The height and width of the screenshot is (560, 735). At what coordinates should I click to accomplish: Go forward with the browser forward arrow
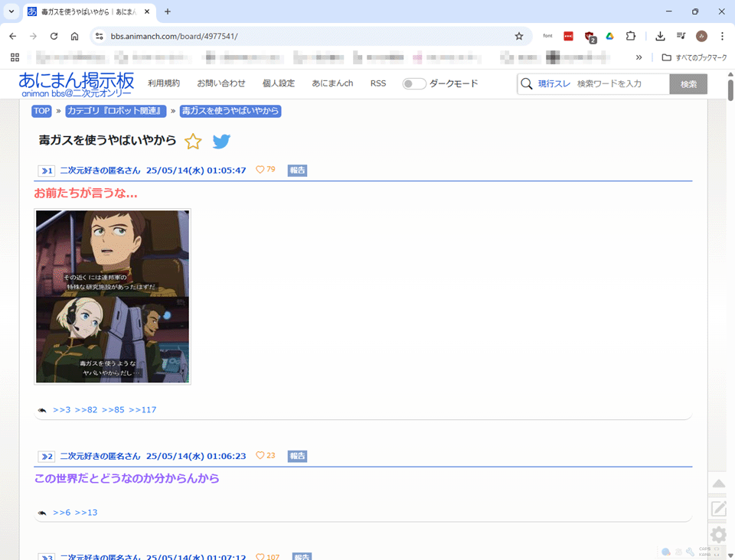[x=33, y=36]
